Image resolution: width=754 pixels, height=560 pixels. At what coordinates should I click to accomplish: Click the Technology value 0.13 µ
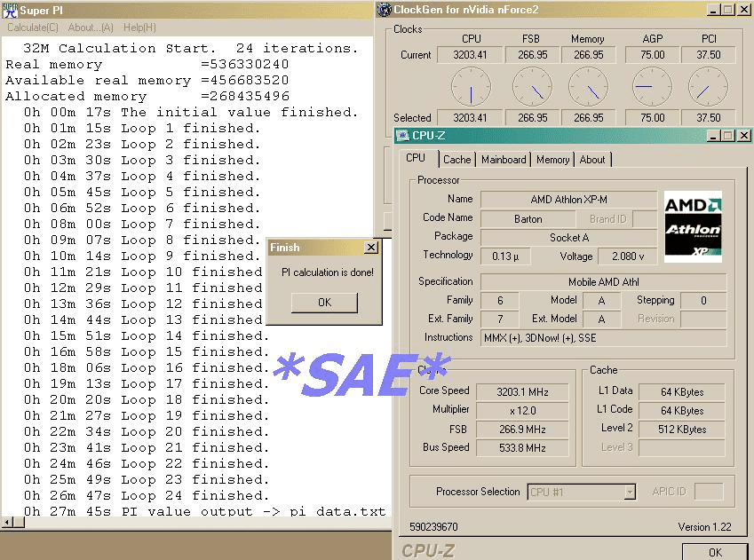[505, 256]
